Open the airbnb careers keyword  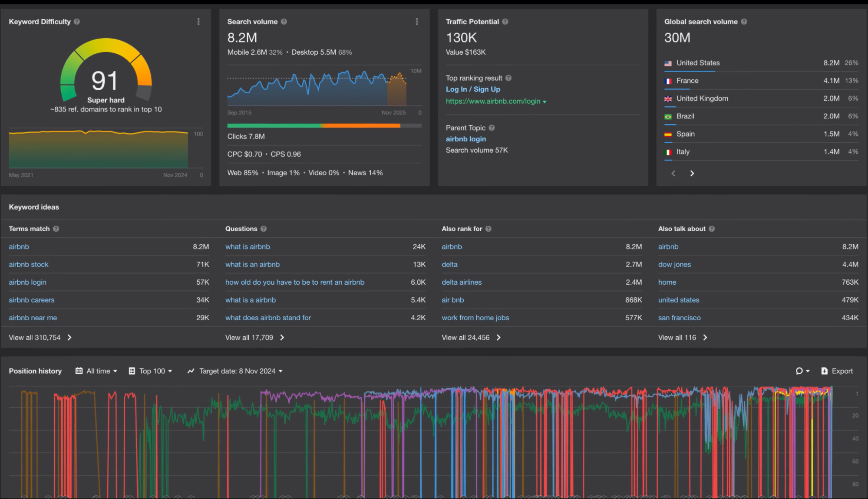pyautogui.click(x=32, y=300)
